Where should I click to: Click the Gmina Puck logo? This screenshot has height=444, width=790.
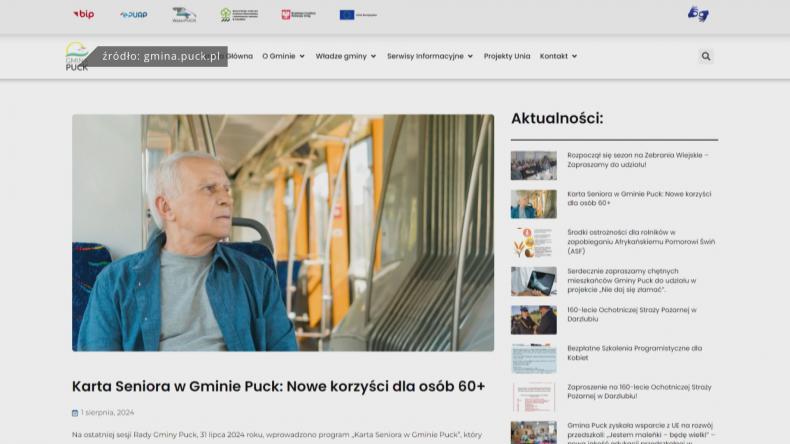[x=77, y=56]
